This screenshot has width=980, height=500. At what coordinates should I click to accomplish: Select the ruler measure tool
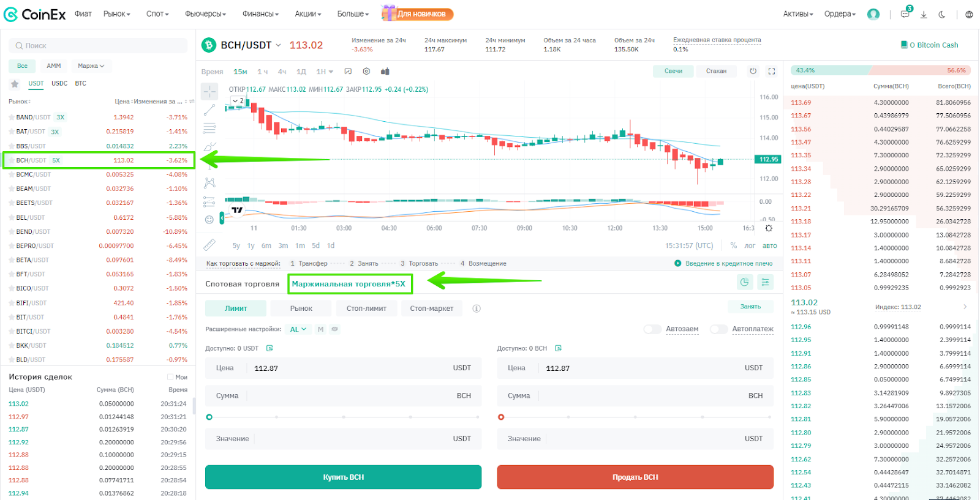pos(209,245)
